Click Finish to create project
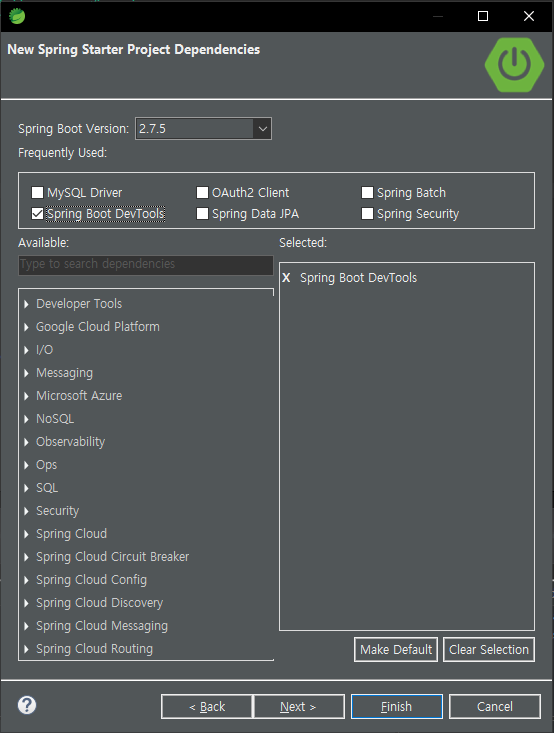This screenshot has height=733, width=554. point(396,706)
